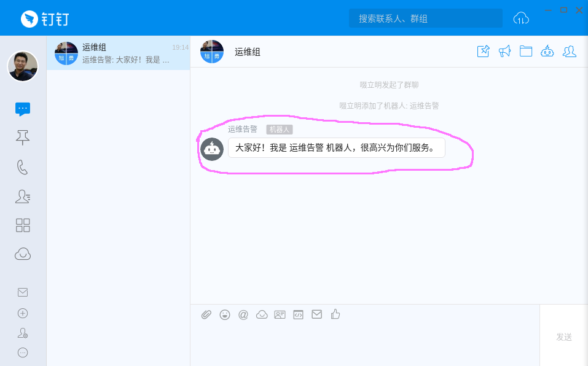Open the phone calls section
This screenshot has width=588, height=366.
tap(23, 167)
